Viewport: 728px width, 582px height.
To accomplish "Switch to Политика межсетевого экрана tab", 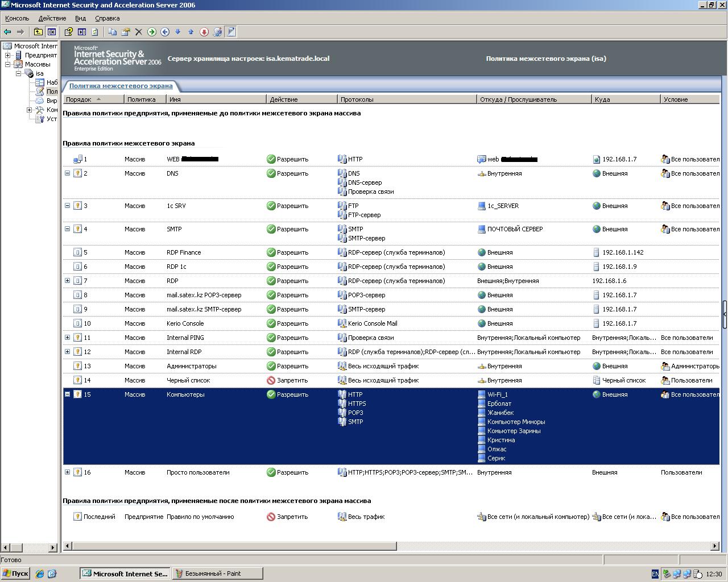I will coord(121,86).
